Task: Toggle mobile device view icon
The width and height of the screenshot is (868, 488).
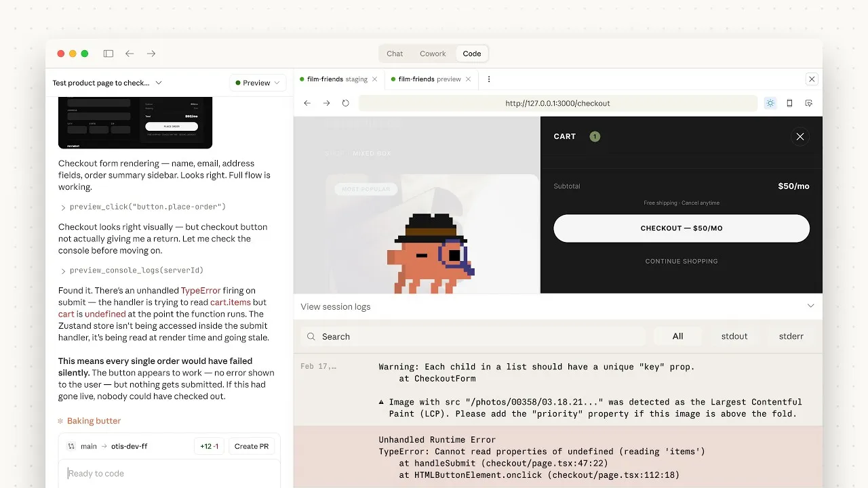Action: tap(789, 103)
